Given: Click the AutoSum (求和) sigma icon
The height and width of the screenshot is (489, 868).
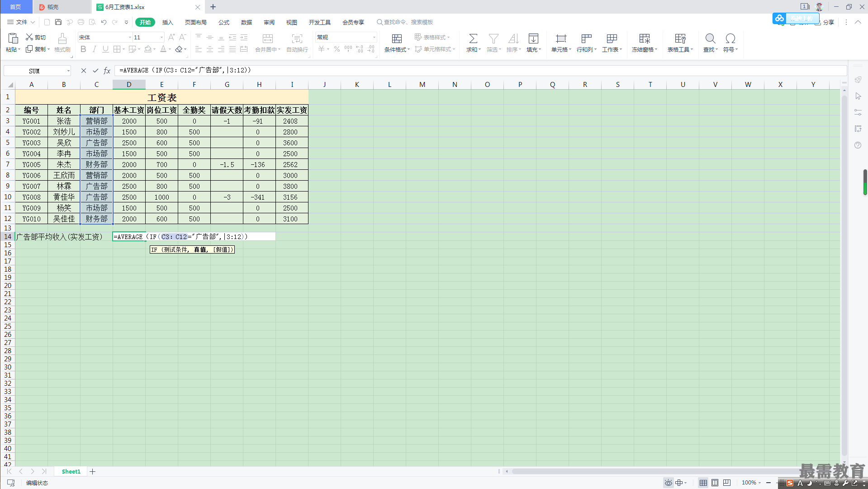Looking at the screenshot, I should pyautogui.click(x=473, y=39).
